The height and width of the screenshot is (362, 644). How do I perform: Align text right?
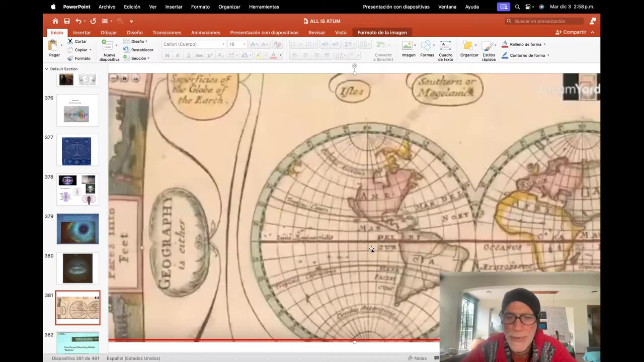(x=316, y=55)
